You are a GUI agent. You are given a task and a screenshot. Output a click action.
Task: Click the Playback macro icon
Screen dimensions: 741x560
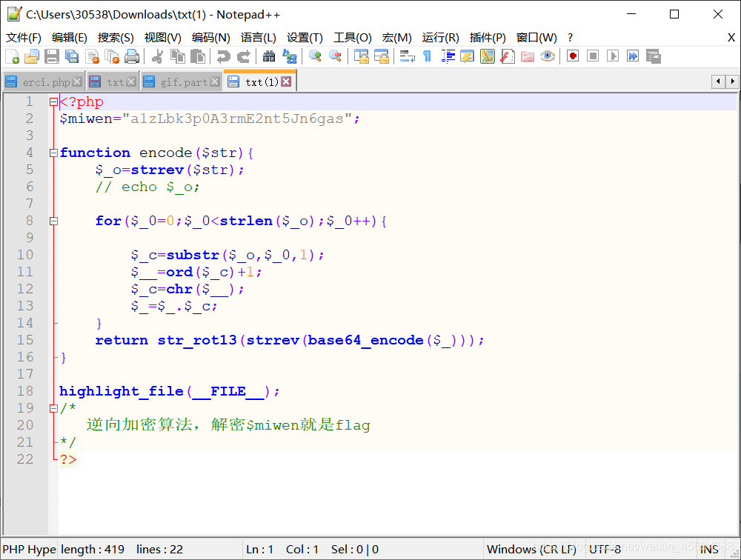coord(613,56)
